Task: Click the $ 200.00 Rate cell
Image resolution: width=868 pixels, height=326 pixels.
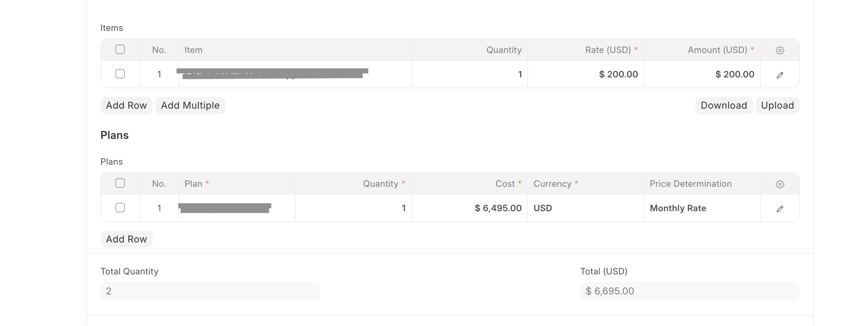Action: [x=586, y=74]
